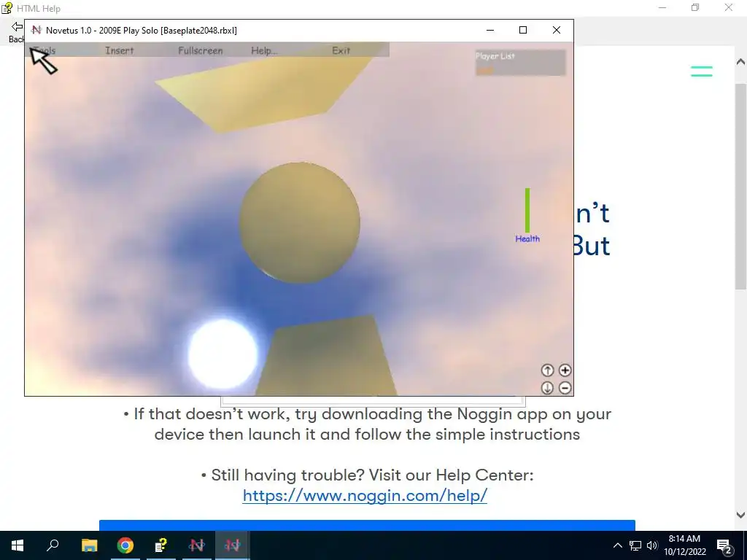Click the network tray icon
The height and width of the screenshot is (560, 747).
tap(635, 545)
